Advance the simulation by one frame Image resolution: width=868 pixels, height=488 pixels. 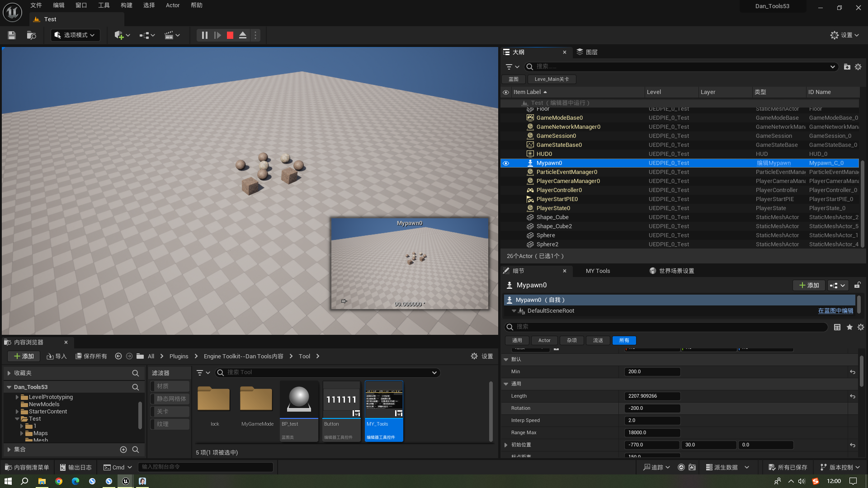coord(217,35)
